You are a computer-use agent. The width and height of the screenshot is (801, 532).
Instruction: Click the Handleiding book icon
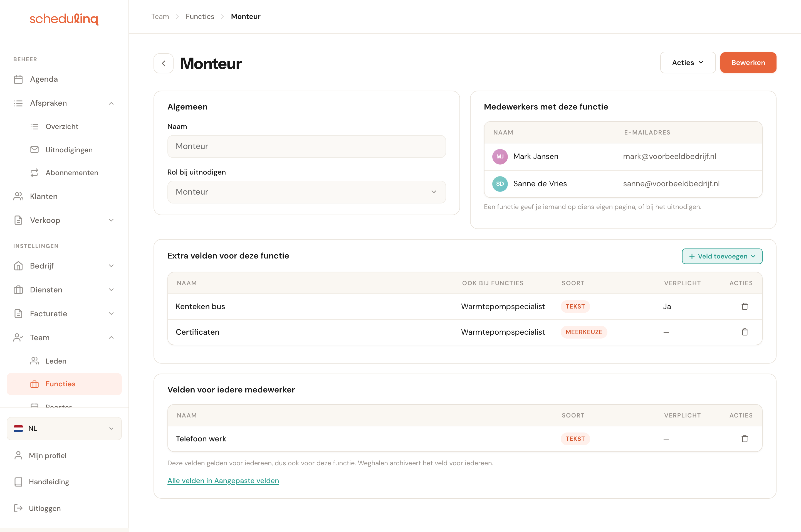click(x=18, y=482)
